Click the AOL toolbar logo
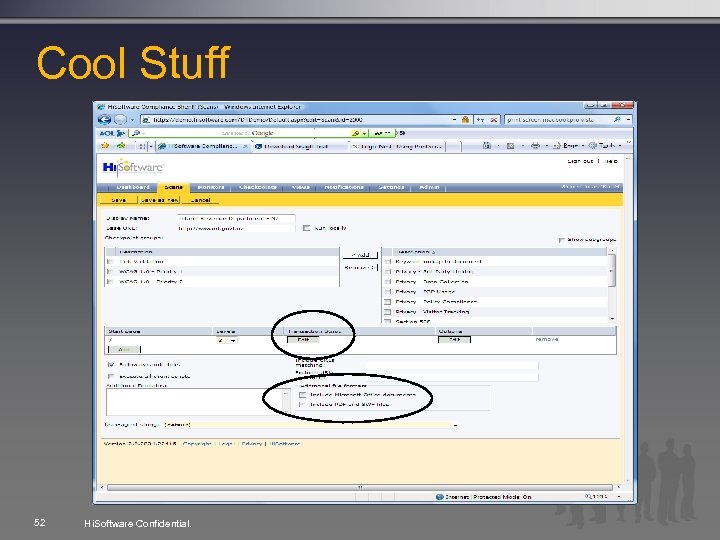Viewport: 720px width, 540px height. (112, 133)
